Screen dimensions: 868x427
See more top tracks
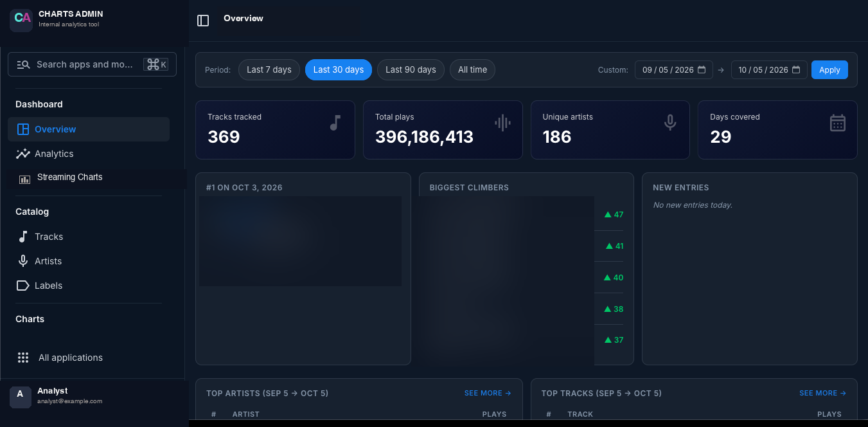coord(822,393)
